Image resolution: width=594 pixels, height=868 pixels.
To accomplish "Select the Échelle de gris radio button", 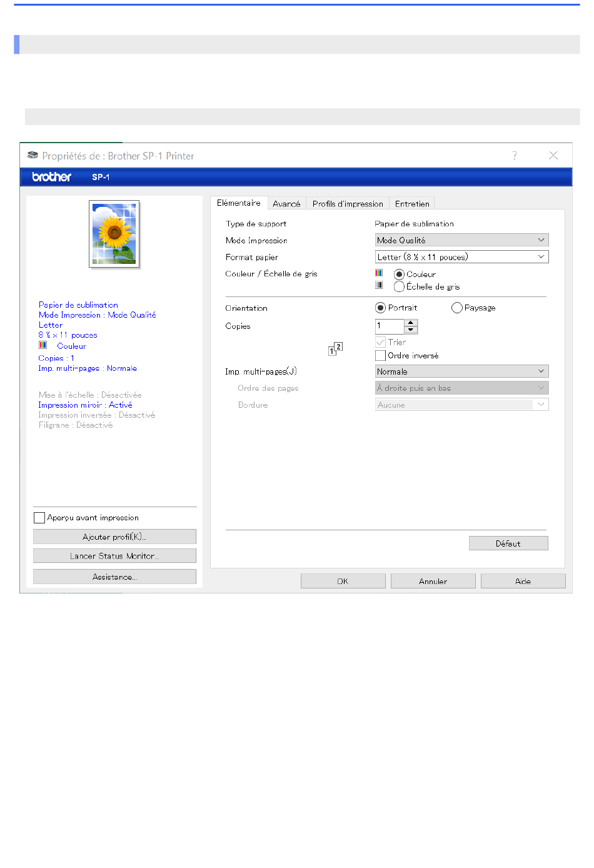I will [x=399, y=287].
